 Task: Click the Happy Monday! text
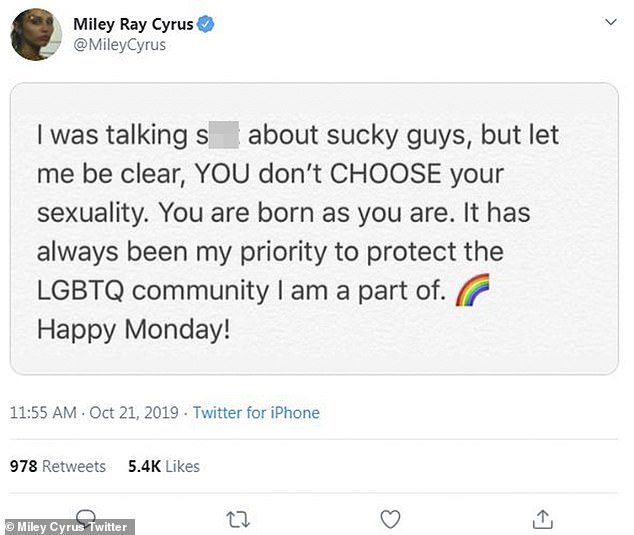pos(134,329)
